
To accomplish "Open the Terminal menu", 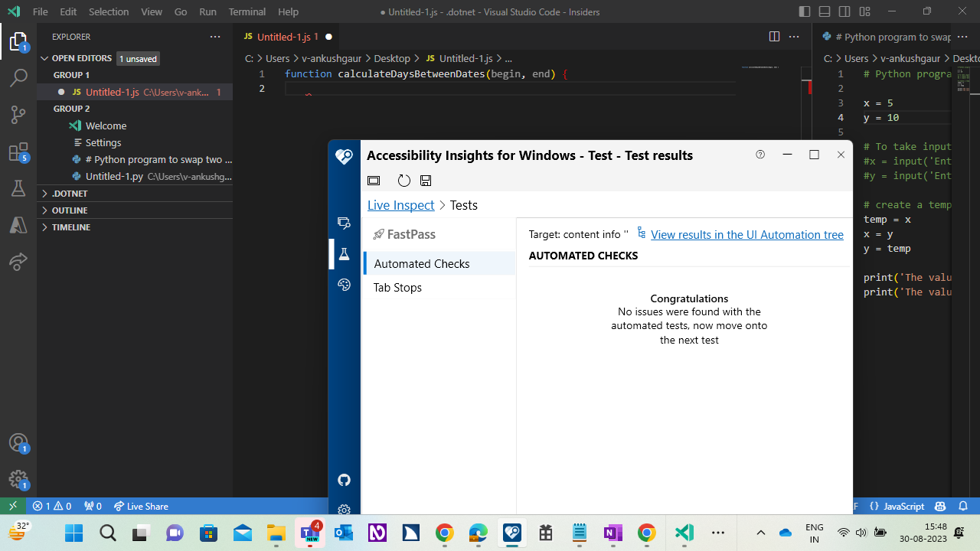I will (247, 11).
